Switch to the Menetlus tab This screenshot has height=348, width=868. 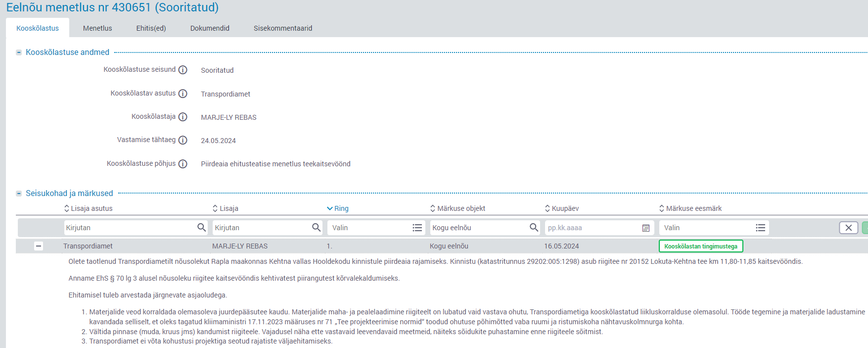pyautogui.click(x=97, y=28)
